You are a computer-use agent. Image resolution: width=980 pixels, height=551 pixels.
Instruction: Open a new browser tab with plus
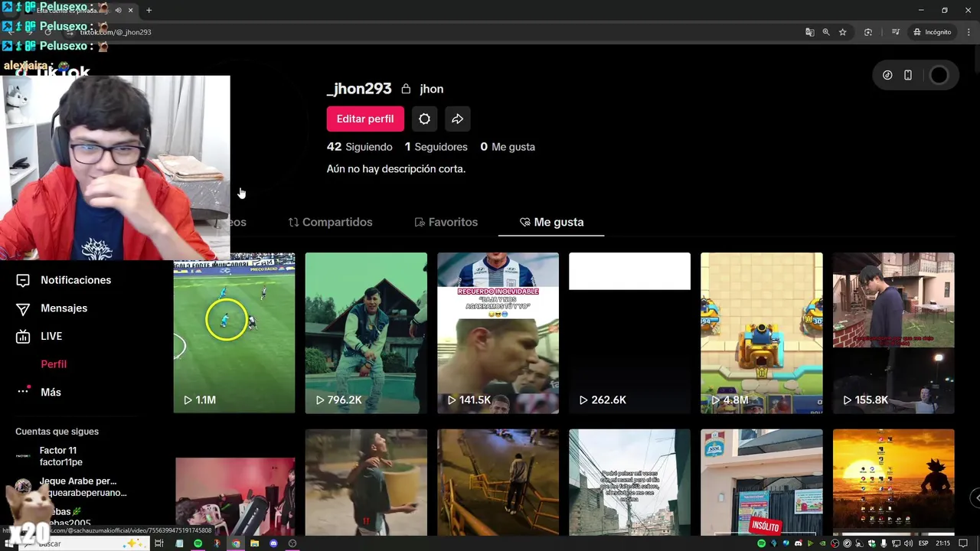[x=149, y=10]
